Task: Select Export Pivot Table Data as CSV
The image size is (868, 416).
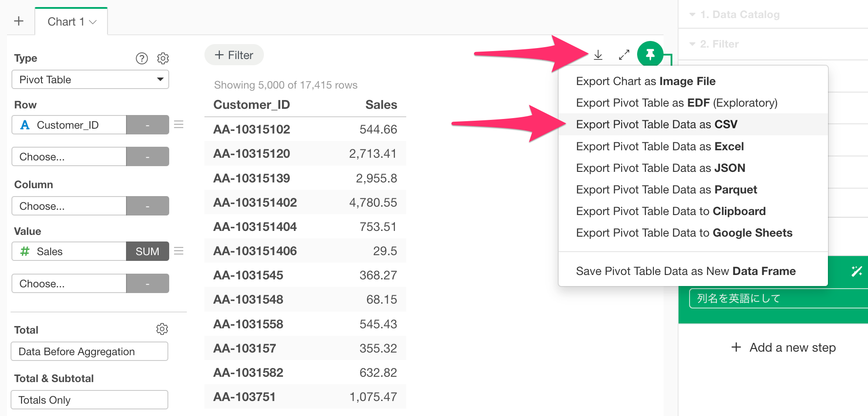Action: [x=657, y=125]
